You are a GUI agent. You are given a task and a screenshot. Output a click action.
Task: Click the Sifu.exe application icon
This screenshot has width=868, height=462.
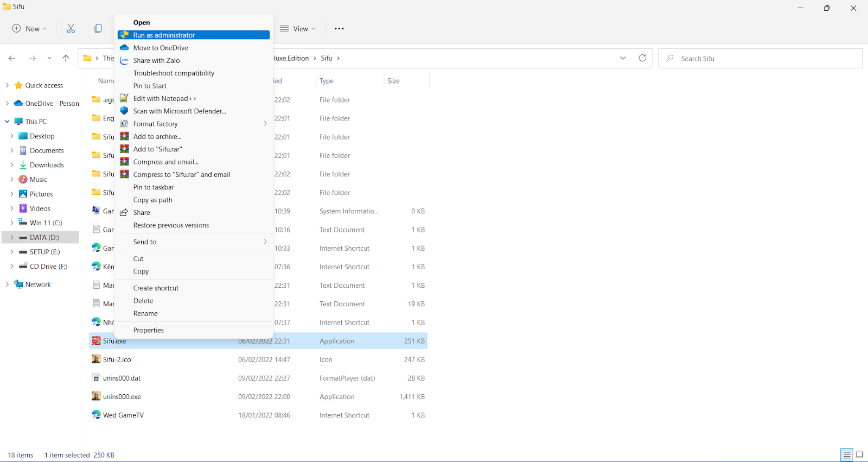(96, 341)
